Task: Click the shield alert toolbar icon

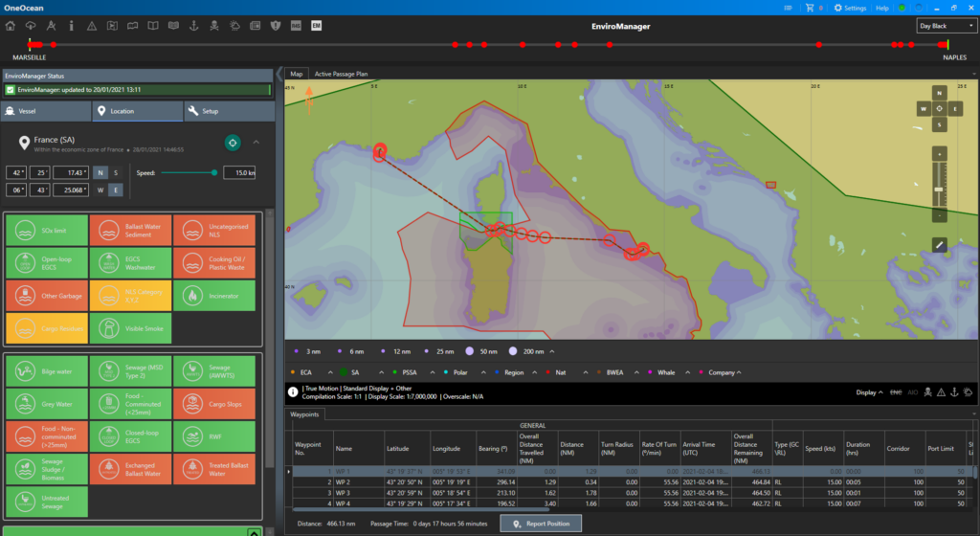Action: 276,26
